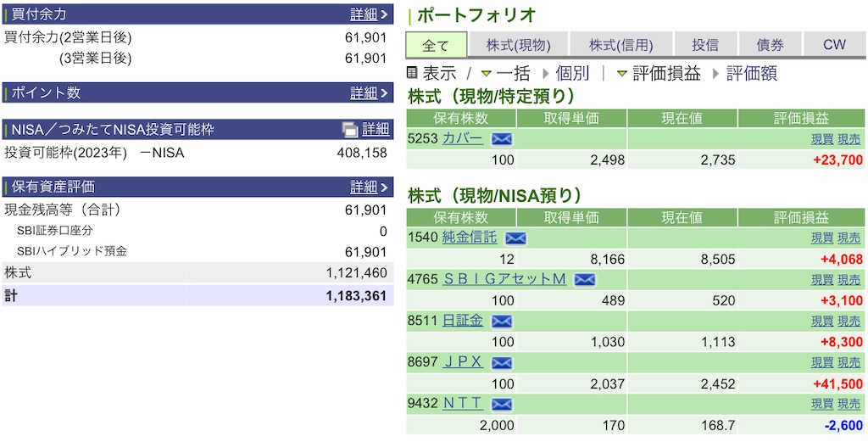Select the 全て portfolio tab
The image size is (868, 442).
pos(437,46)
